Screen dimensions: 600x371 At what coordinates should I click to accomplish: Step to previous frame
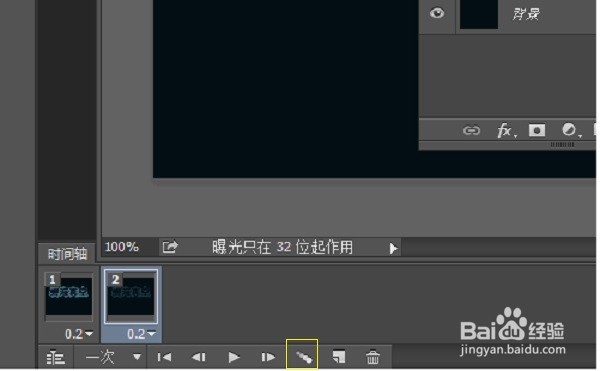tap(199, 358)
